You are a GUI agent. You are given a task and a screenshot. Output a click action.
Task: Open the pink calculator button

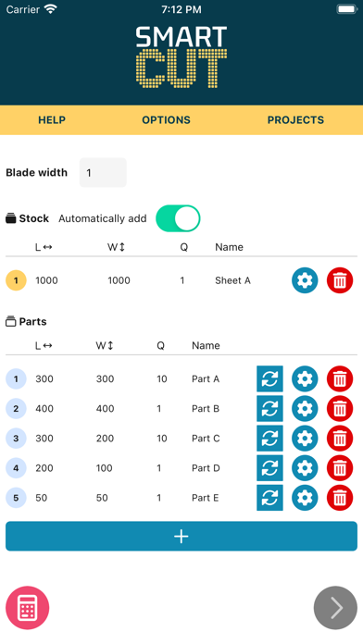pos(27,607)
